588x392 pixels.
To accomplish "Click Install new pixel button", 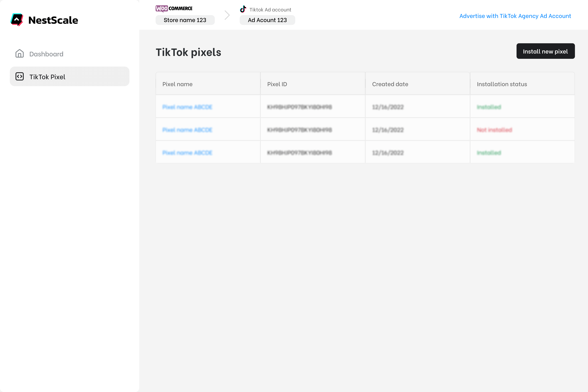I will (x=546, y=51).
